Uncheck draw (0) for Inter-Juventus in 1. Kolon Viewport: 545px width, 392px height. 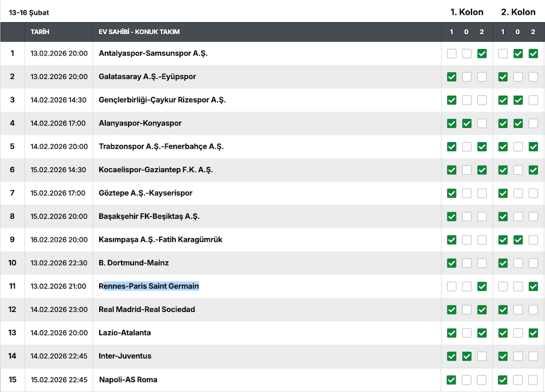[x=467, y=357]
